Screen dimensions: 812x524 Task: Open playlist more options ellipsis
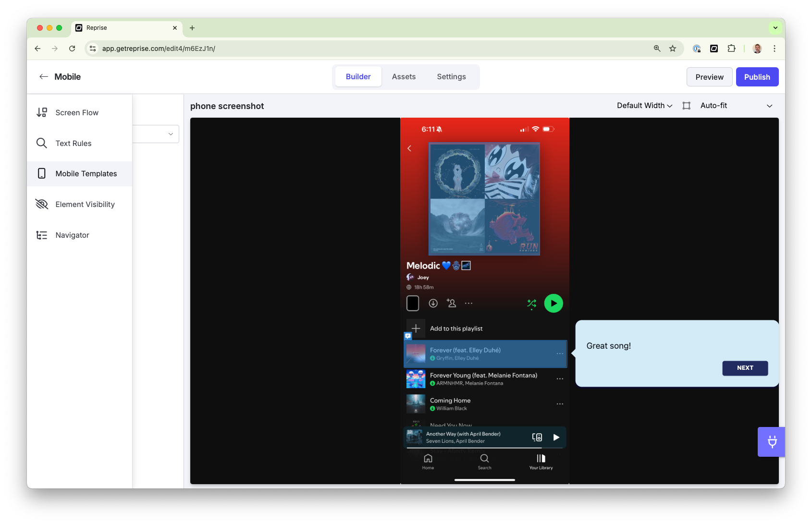click(x=468, y=304)
